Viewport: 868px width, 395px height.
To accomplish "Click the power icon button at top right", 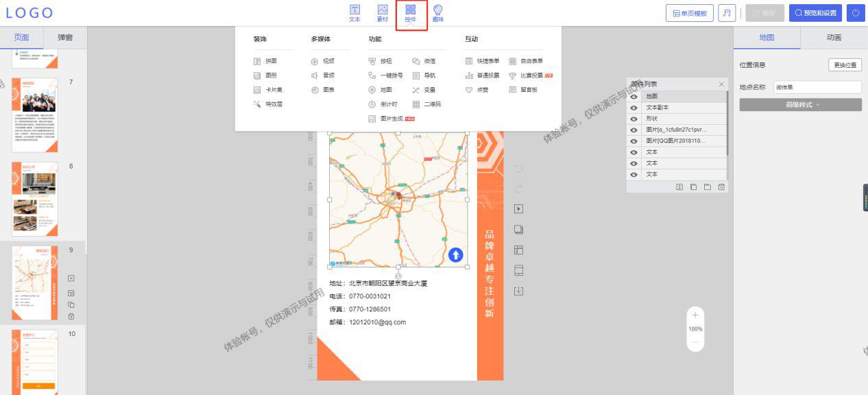I will (856, 13).
